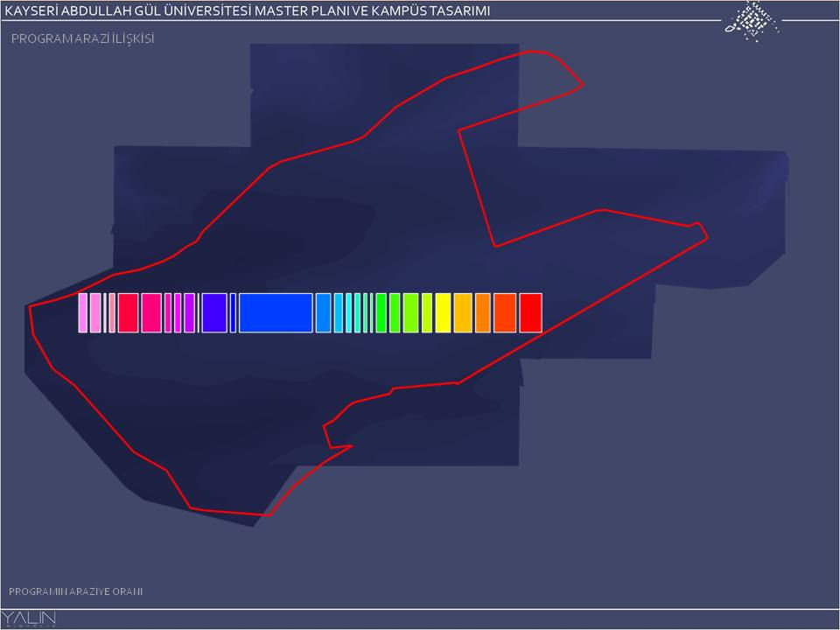Image resolution: width=840 pixels, height=630 pixels.
Task: Click the pure red block at the bar's right end
Action: click(530, 313)
